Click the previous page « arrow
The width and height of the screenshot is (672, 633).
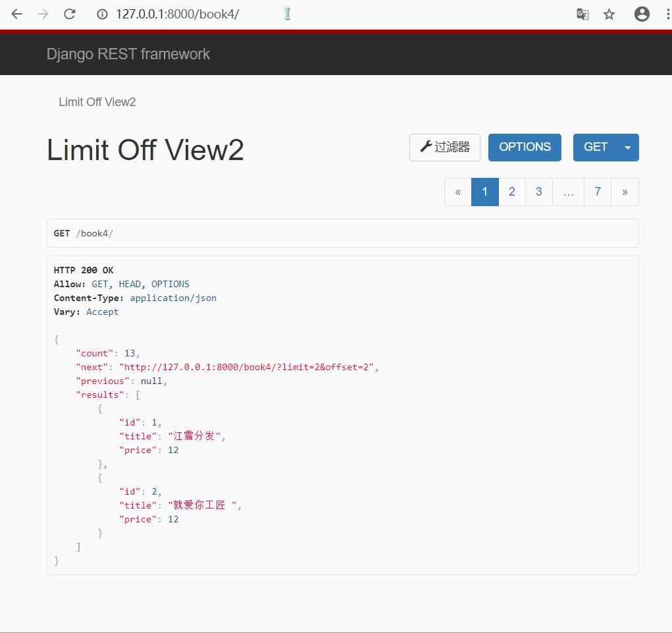click(x=458, y=192)
